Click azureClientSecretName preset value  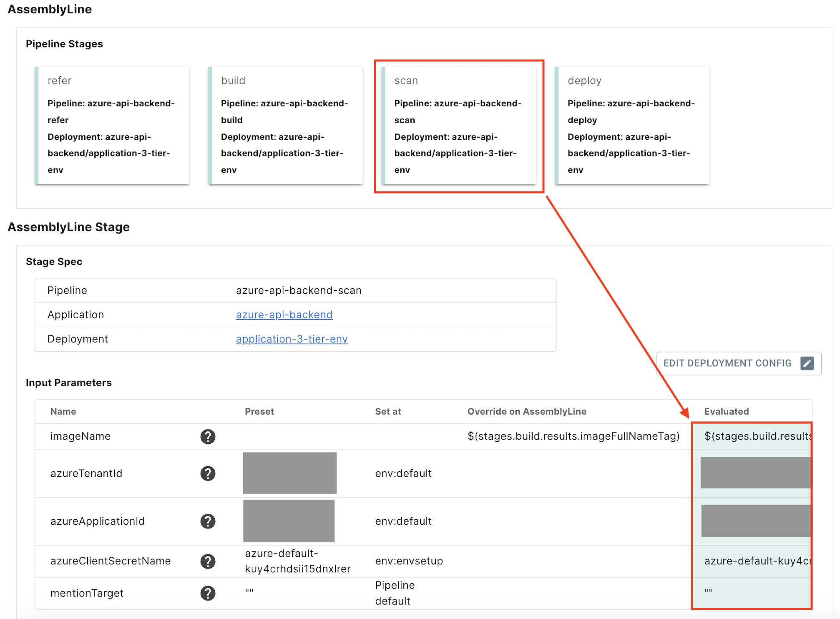(297, 561)
